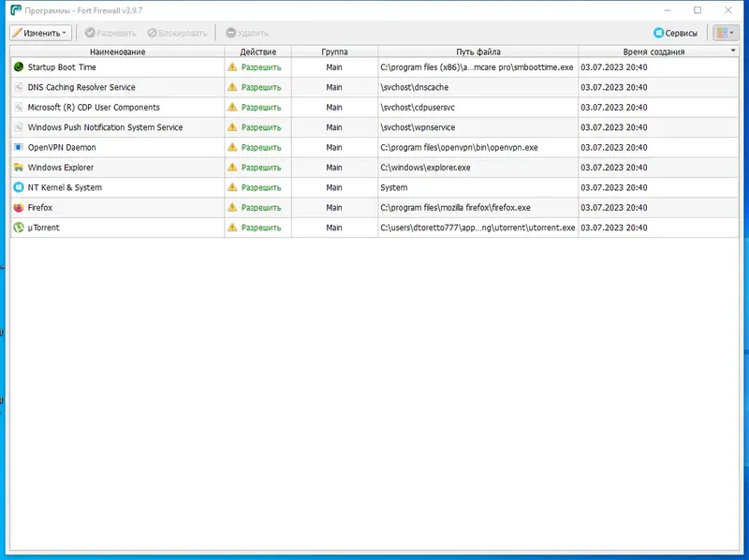
Task: Click the NT Kernel & System icon
Action: 19,187
